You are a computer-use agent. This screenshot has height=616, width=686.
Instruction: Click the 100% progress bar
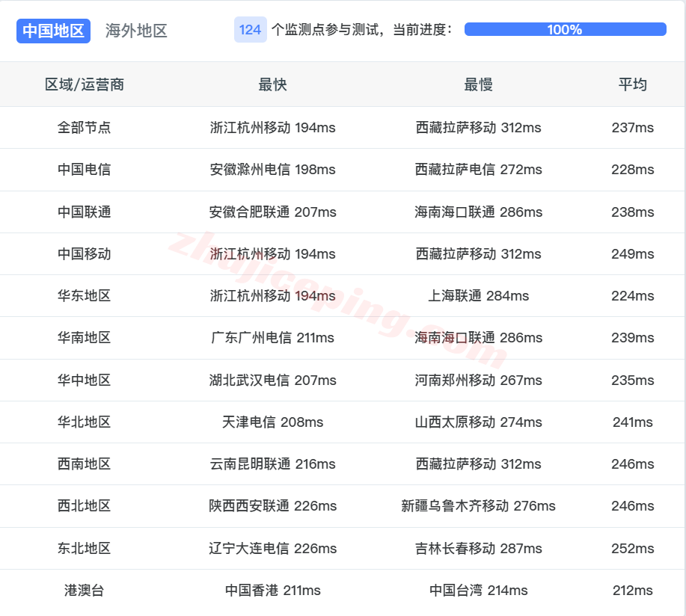565,29
